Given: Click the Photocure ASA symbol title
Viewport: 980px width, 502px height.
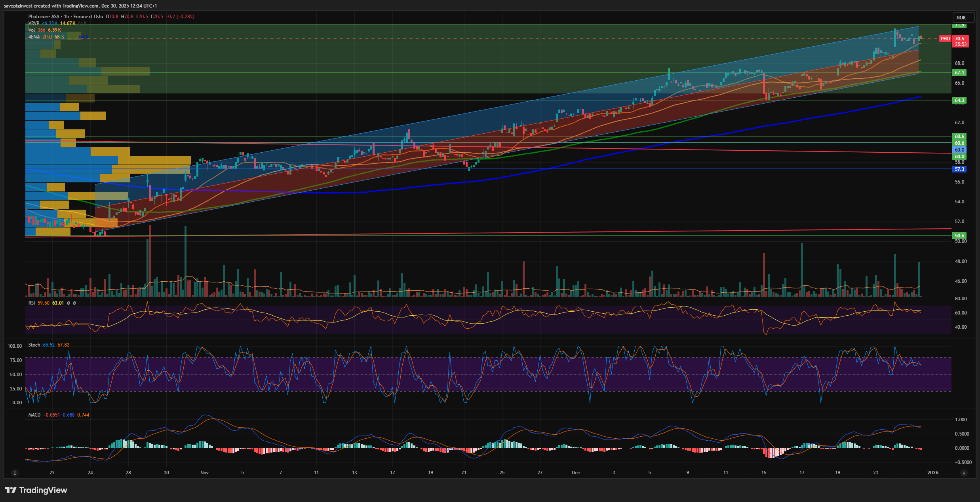Looking at the screenshot, I should [44, 17].
